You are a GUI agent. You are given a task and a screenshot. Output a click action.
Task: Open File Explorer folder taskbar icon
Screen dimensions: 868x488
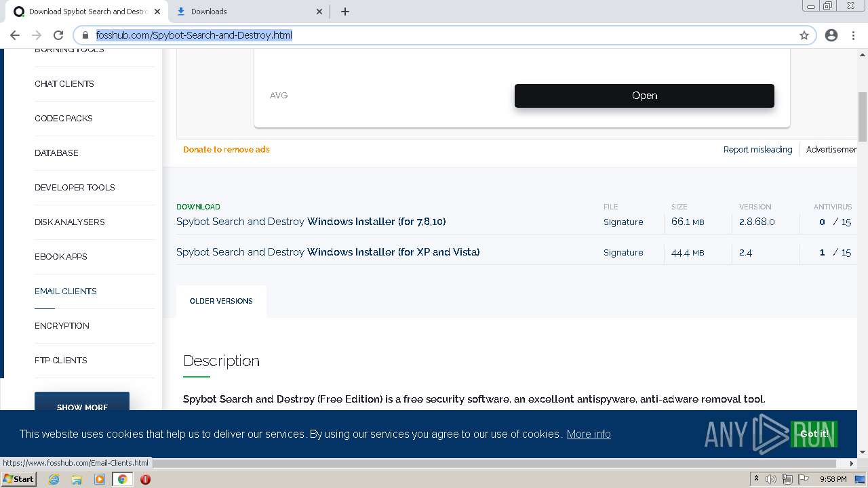(x=77, y=479)
